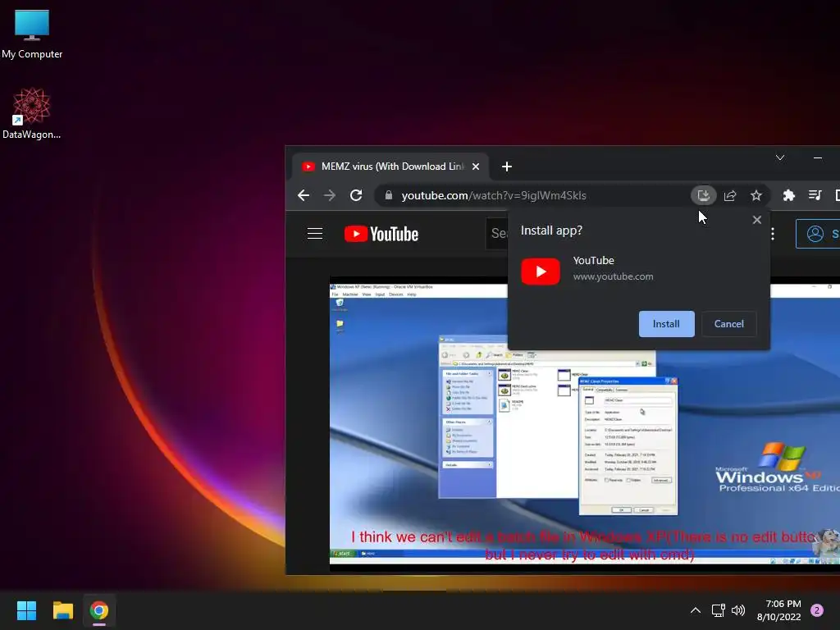
Task: Cancel the Install app prompt
Action: (728, 324)
